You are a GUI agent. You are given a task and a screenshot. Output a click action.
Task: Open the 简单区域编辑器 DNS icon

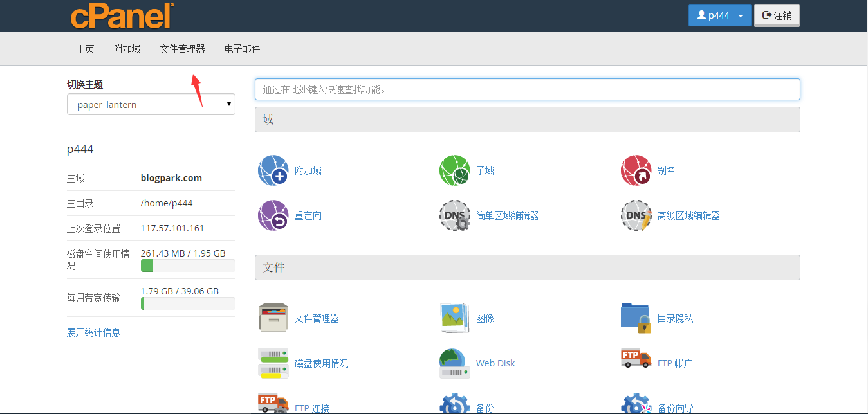point(455,215)
